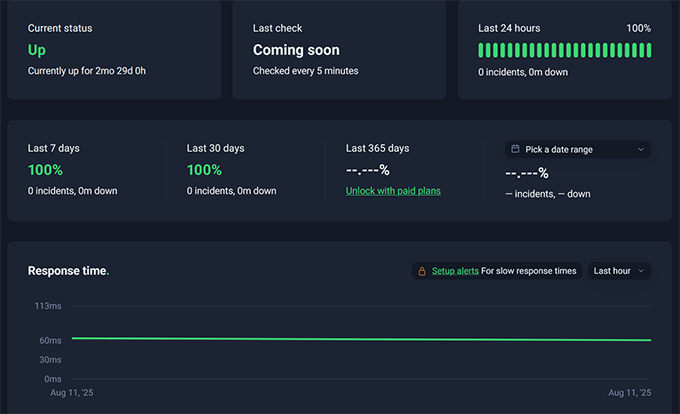Click the green Up status text
Image resolution: width=680 pixels, height=414 pixels.
38,49
